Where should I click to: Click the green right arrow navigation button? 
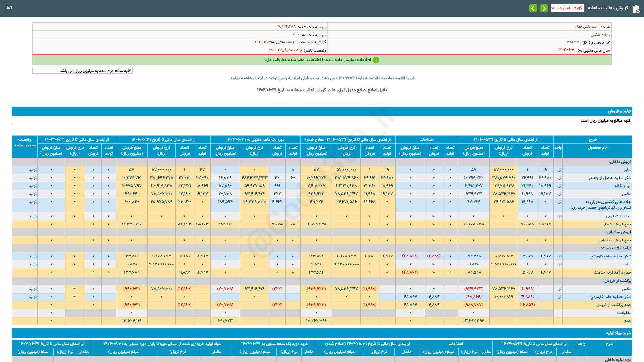[544, 8]
